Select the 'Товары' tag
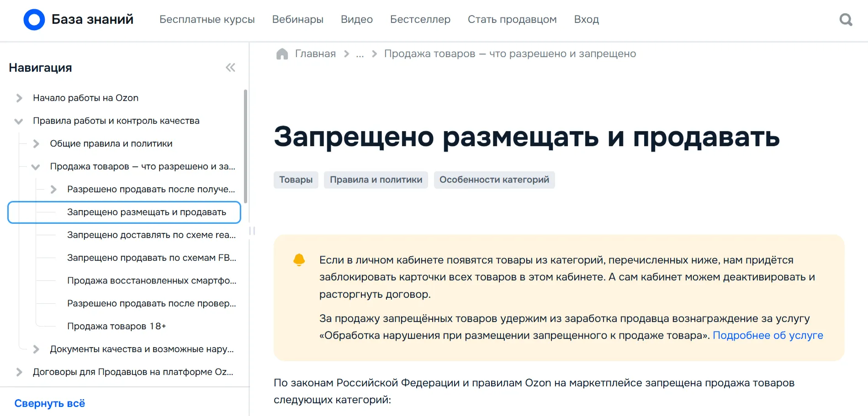 296,180
